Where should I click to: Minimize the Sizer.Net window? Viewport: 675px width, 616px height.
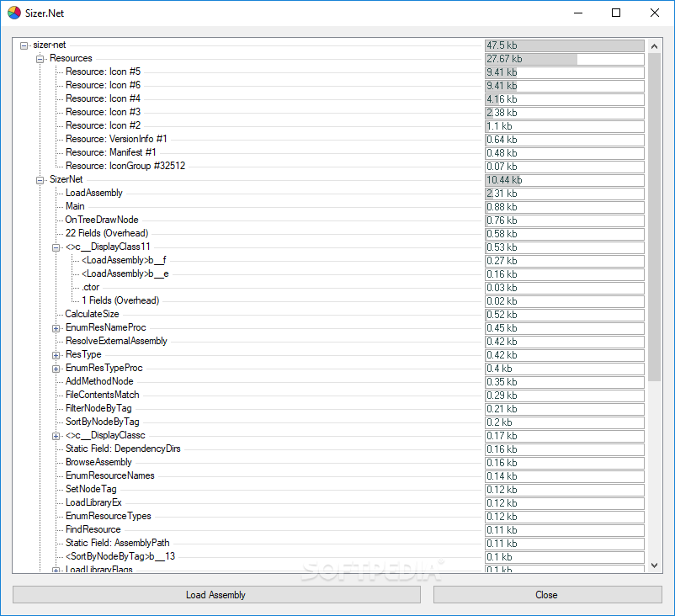[x=578, y=13]
